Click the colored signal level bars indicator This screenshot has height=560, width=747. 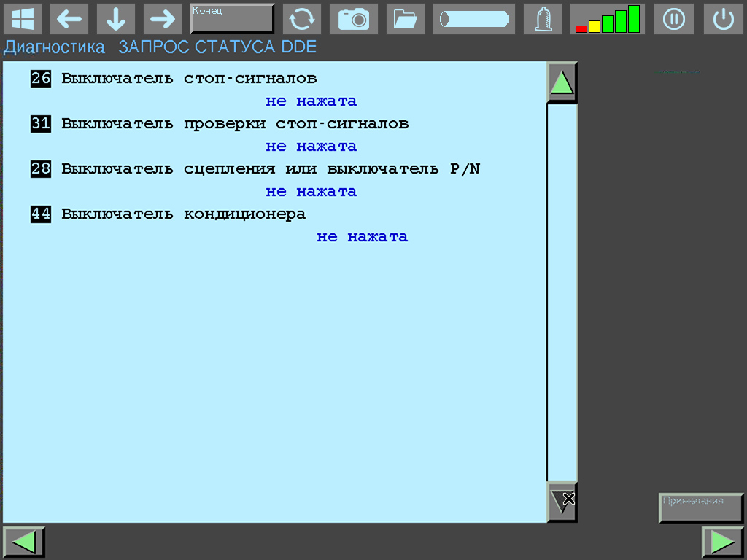coord(607,19)
